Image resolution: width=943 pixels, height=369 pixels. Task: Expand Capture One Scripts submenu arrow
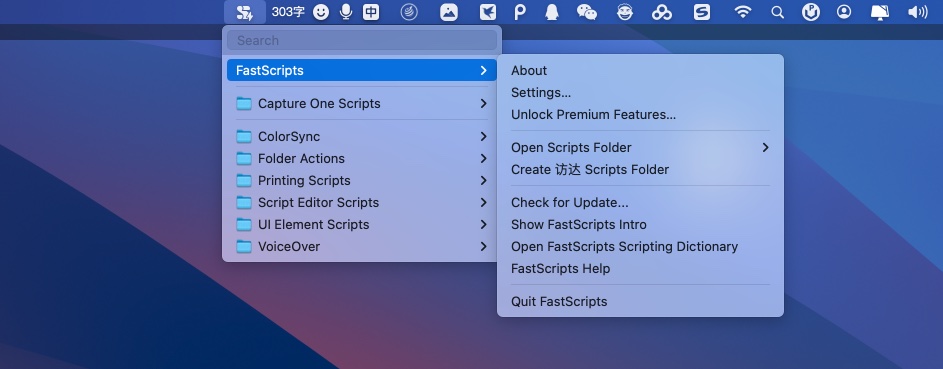[484, 103]
